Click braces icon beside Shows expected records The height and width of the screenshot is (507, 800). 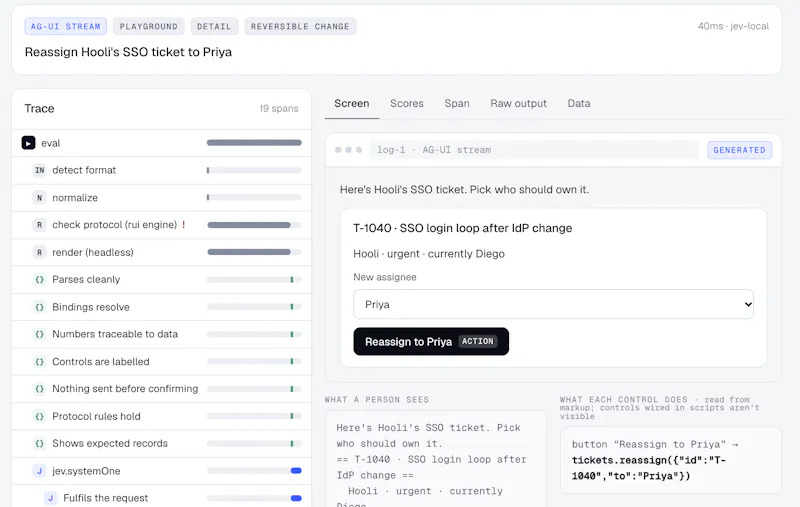tap(39, 443)
